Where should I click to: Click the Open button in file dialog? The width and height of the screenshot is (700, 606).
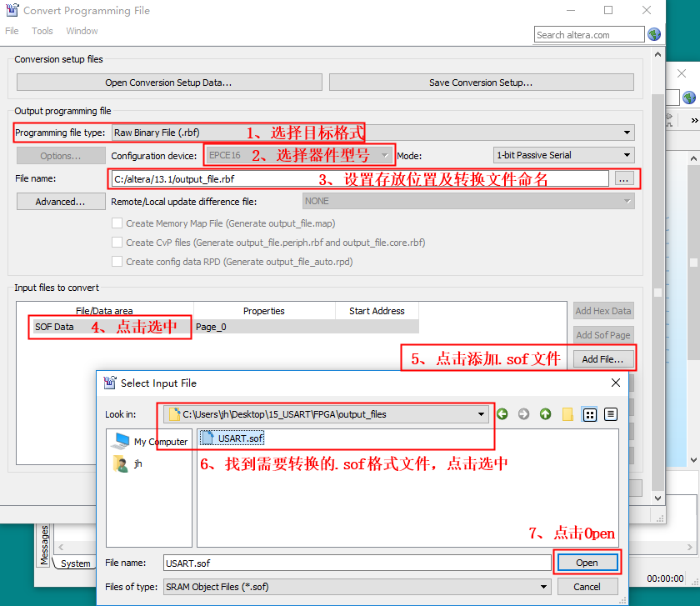(x=587, y=563)
